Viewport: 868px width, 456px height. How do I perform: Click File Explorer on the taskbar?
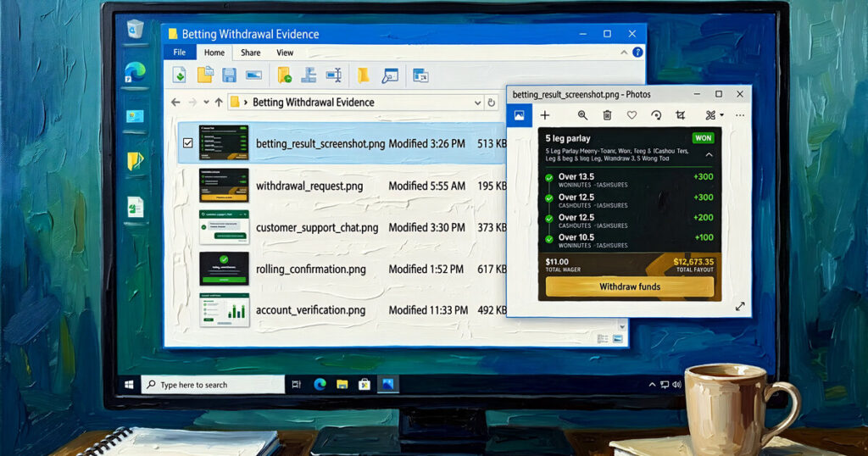tap(342, 385)
